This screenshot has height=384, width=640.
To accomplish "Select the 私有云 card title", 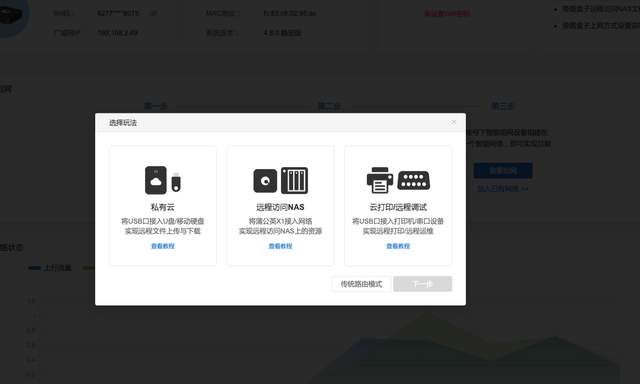I will 162,207.
